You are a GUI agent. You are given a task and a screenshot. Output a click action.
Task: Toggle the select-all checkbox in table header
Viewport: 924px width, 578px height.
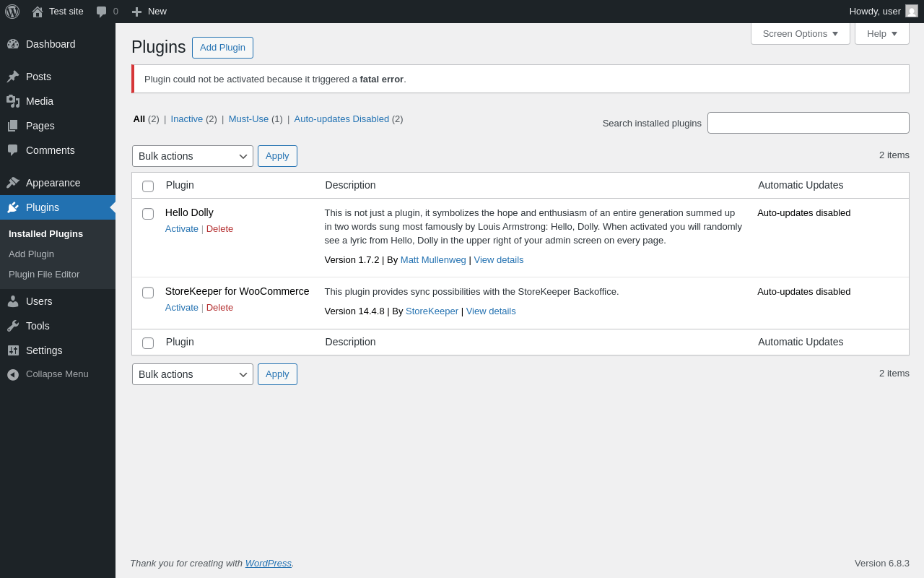tap(148, 186)
